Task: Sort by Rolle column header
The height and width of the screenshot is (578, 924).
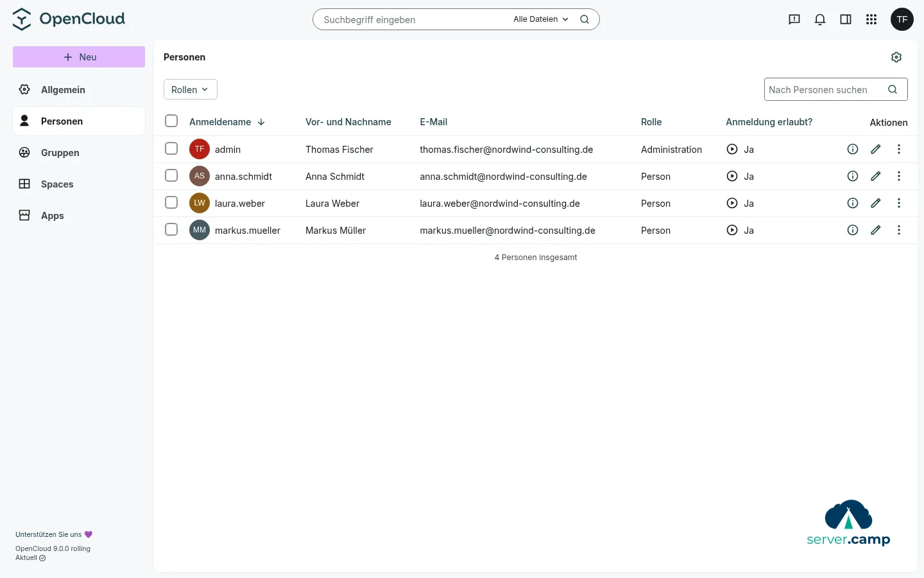Action: click(651, 121)
